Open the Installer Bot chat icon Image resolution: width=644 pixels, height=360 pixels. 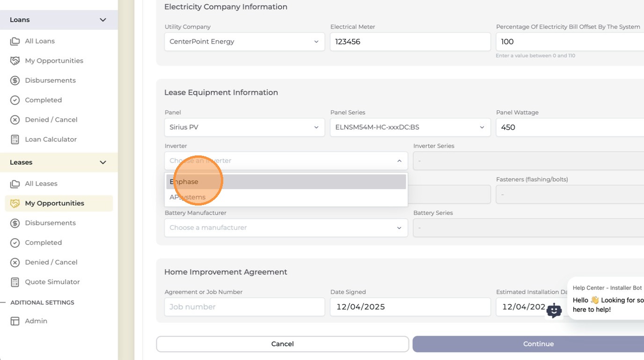coord(554,310)
